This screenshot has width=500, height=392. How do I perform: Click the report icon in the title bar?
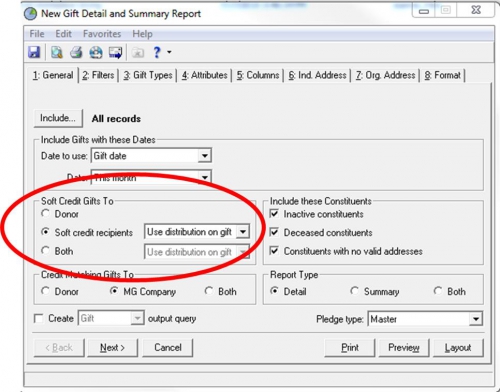coord(30,14)
